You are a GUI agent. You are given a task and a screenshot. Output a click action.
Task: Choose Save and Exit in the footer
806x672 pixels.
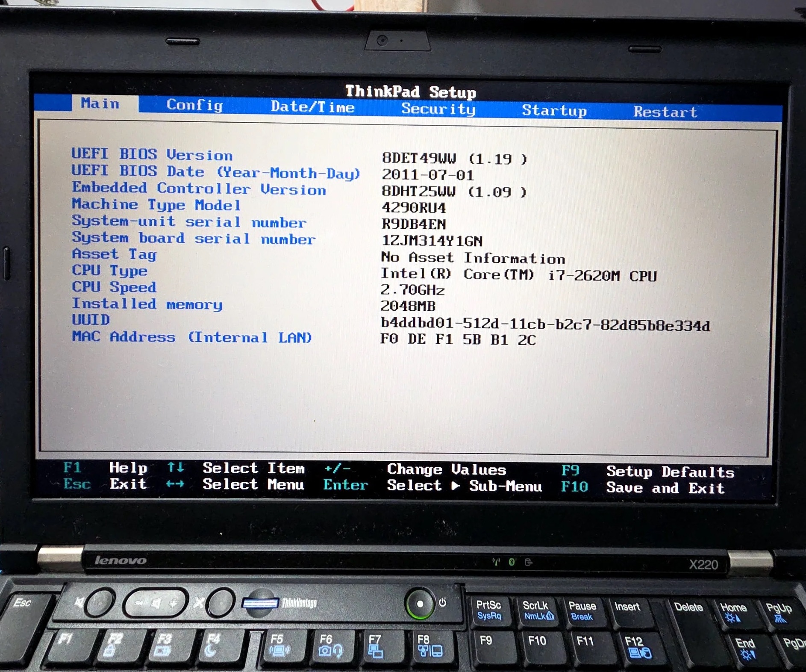pyautogui.click(x=665, y=488)
